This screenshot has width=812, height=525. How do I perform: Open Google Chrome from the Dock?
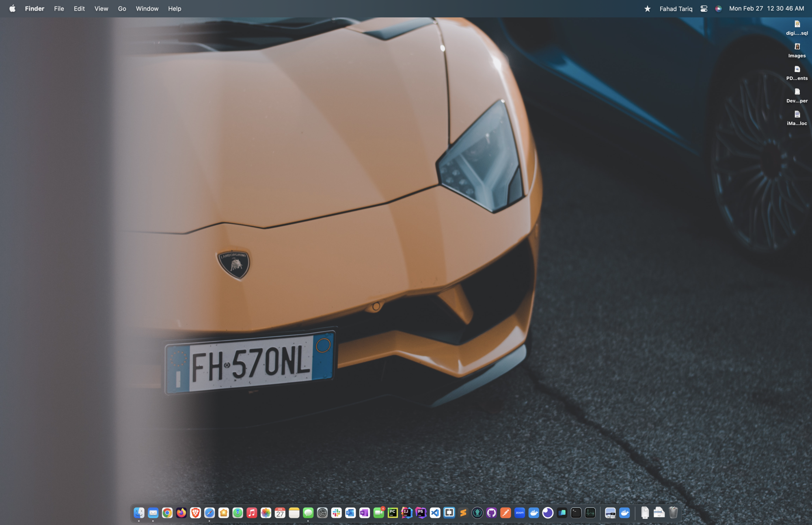click(167, 513)
